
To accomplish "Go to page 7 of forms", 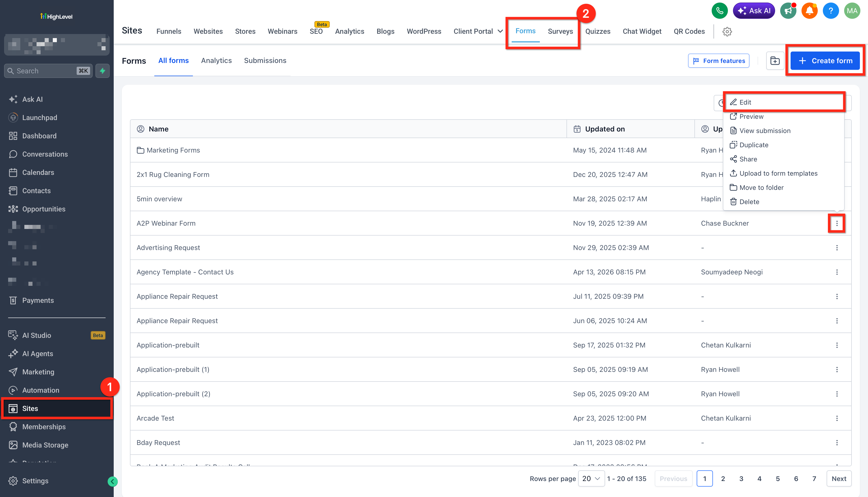I will (814, 478).
